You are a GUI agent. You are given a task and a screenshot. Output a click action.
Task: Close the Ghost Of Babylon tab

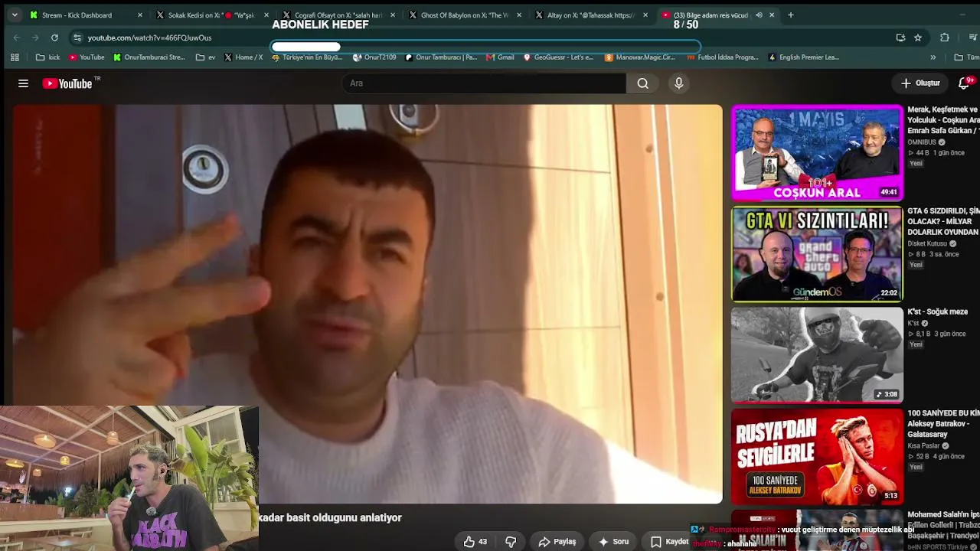pyautogui.click(x=518, y=15)
